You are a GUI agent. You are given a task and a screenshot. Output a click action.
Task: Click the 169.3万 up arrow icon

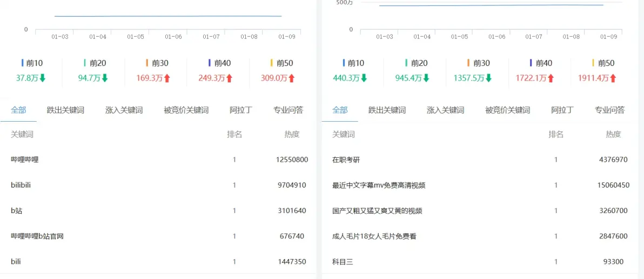[x=167, y=78]
